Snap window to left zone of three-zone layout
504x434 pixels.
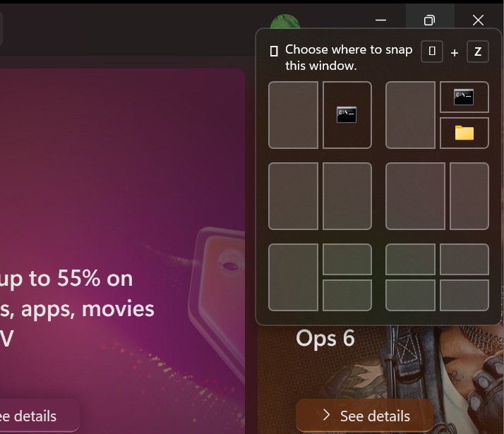[410, 115]
